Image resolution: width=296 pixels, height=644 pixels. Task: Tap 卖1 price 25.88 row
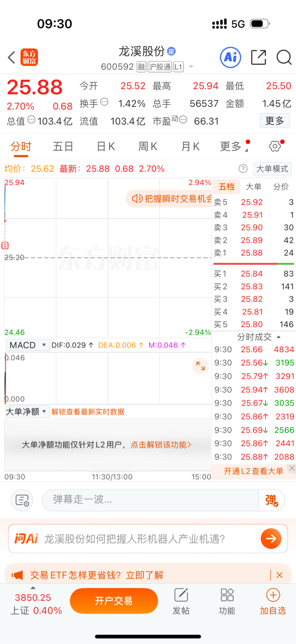click(254, 253)
